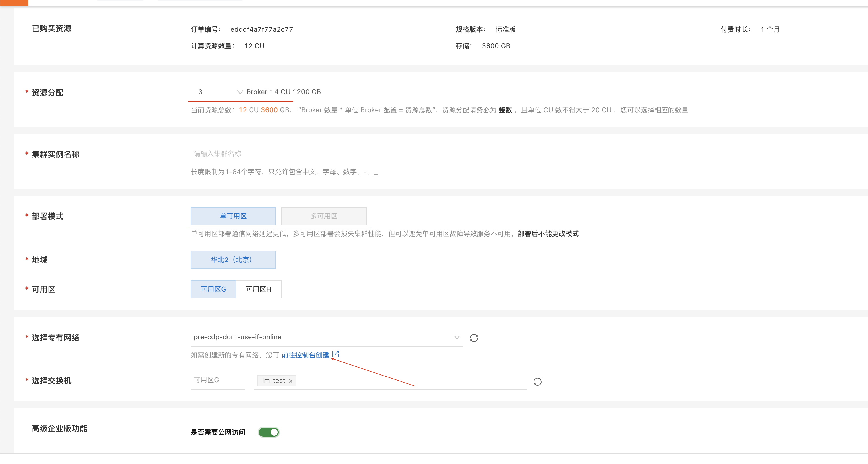The height and width of the screenshot is (464, 868).
Task: Click the chevron arrow in VPC selector
Action: (x=457, y=338)
